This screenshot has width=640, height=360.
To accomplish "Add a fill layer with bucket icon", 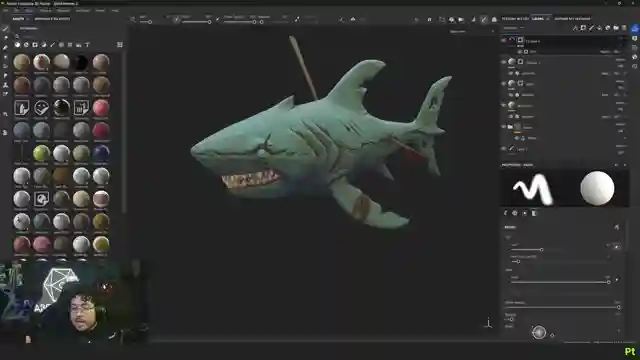I will coord(599,28).
